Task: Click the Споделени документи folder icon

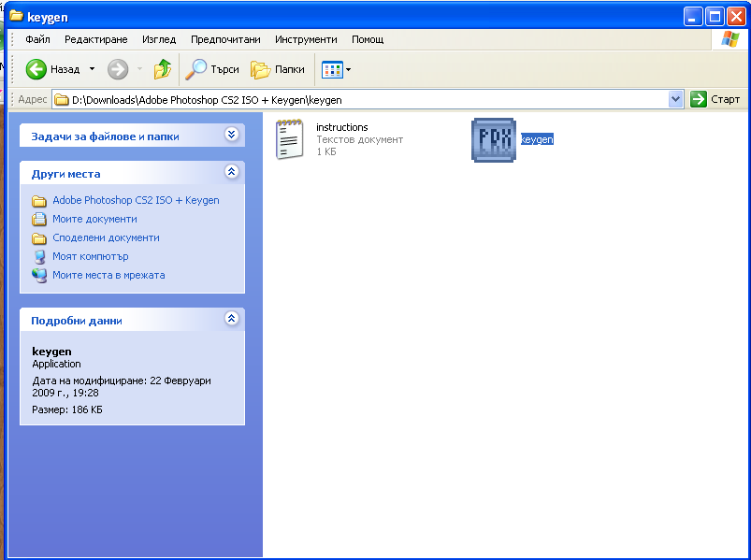Action: click(x=39, y=237)
